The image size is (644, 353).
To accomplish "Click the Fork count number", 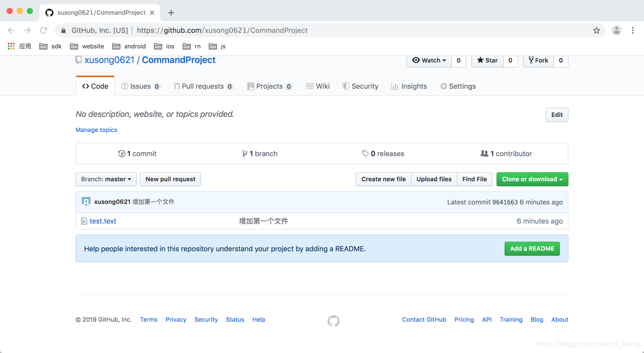I will tap(561, 60).
